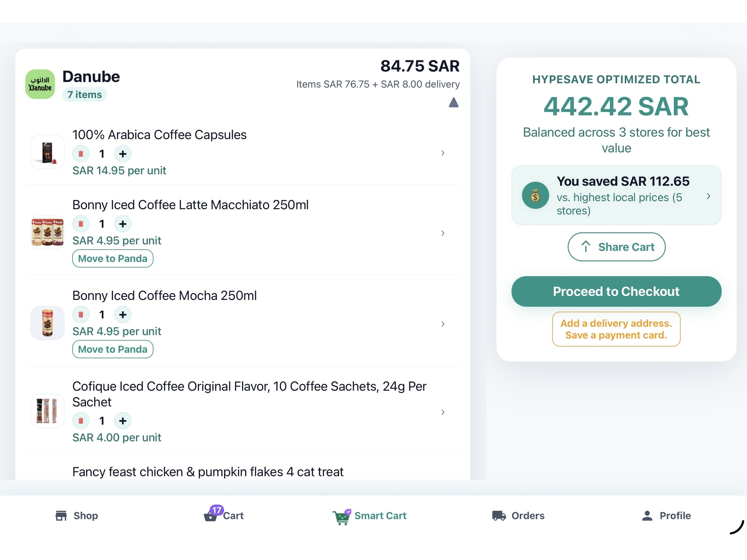Delete the Cofique Iced Coffee sachets

(81, 421)
